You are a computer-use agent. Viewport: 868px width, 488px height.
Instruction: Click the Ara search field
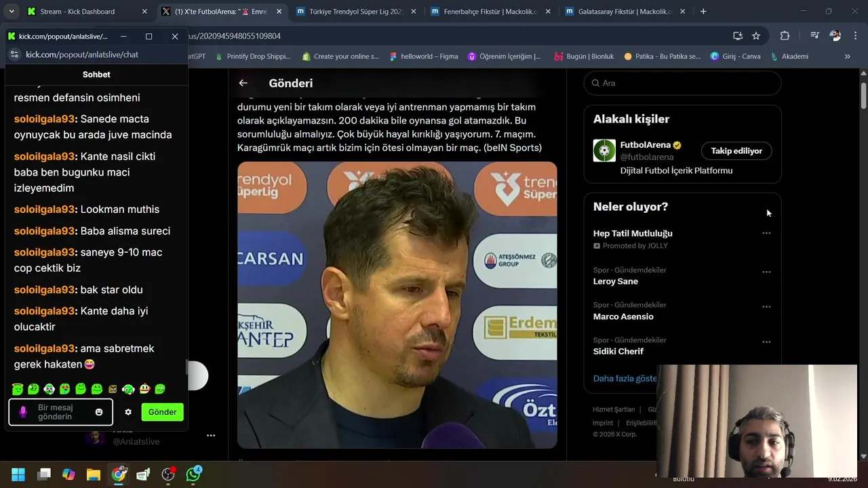coord(682,83)
